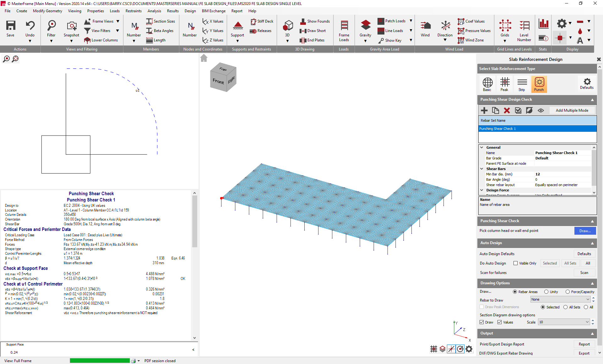Click the Home view icon
Viewport: 603px width, 364px height.
point(204,58)
